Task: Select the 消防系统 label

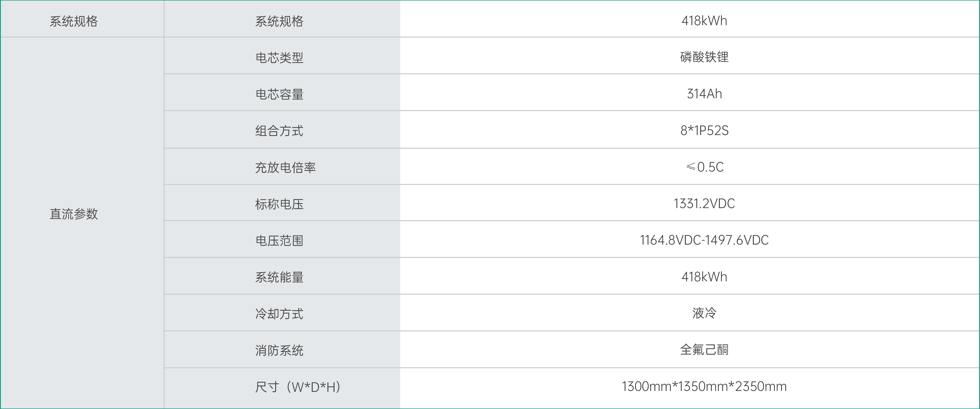Action: tap(279, 350)
